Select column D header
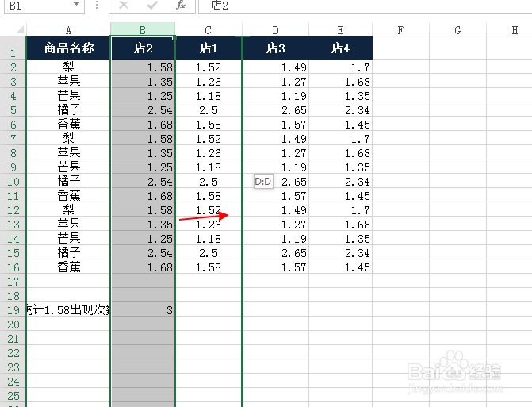Image resolution: width=532 pixels, height=407 pixels. point(275,30)
